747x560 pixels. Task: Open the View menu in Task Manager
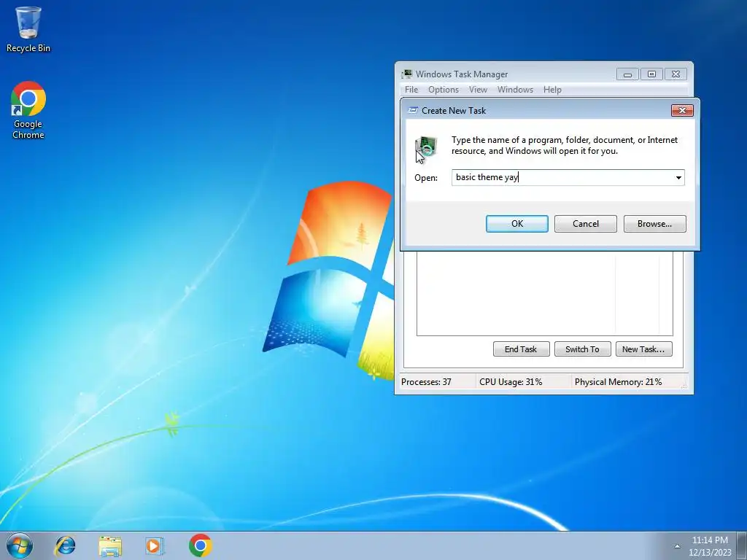point(478,90)
